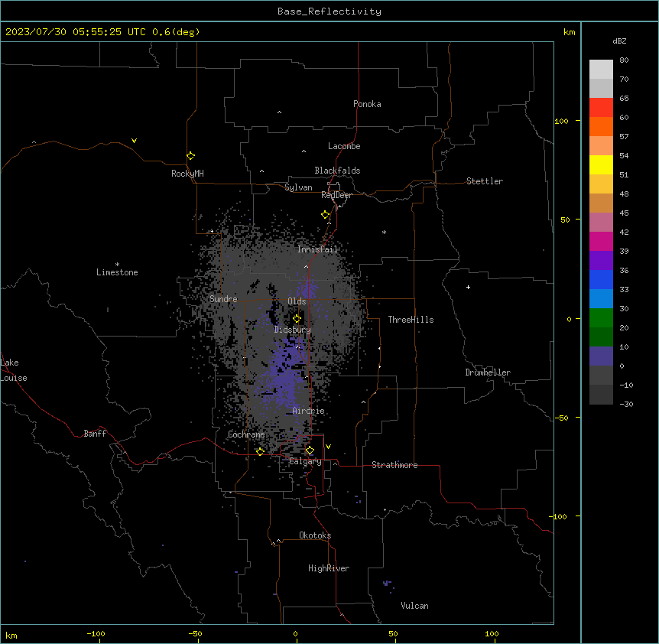The height and width of the screenshot is (644, 659).
Task: Click the km unit label at bottom left
Action: point(11,636)
